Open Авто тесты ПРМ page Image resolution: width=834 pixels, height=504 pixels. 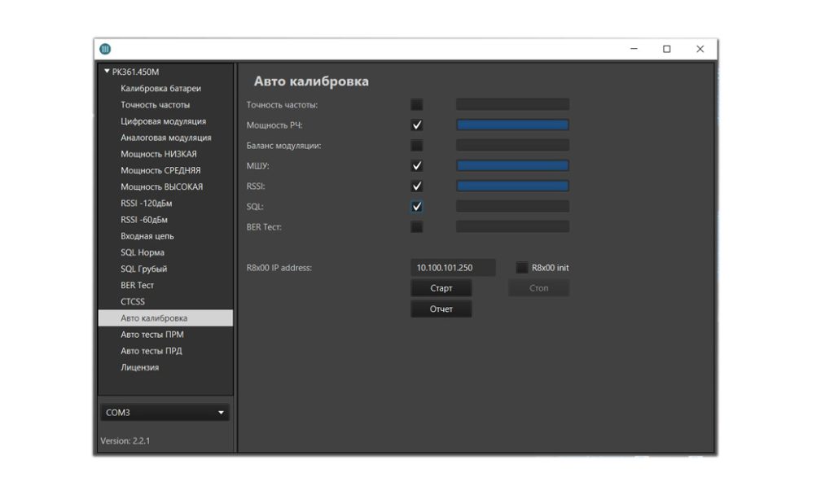coord(151,335)
